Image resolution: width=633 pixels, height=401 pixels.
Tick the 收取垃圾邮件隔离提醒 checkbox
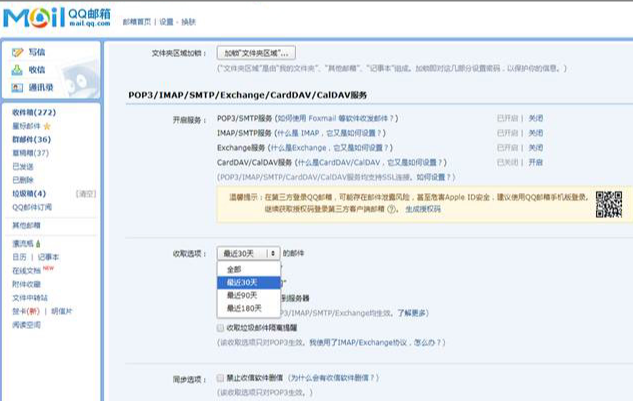click(x=220, y=328)
